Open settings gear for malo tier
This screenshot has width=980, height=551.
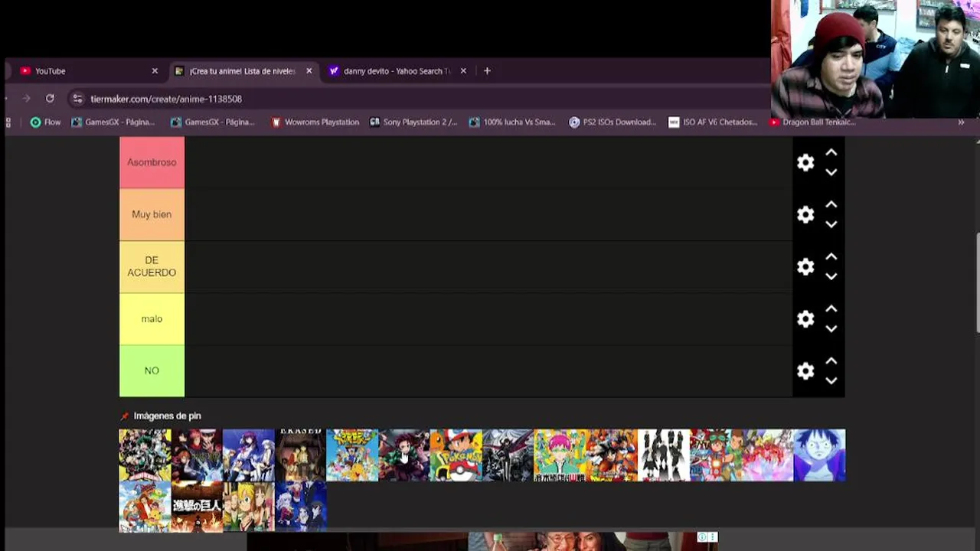point(805,318)
